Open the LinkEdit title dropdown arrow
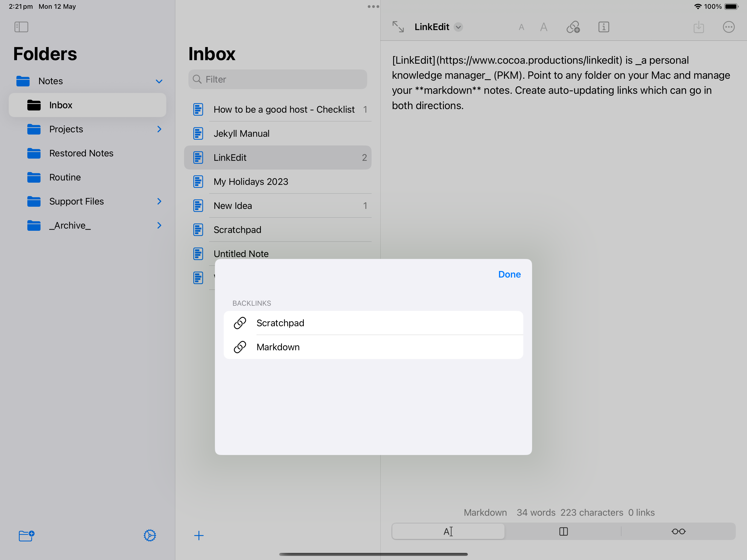 click(458, 27)
